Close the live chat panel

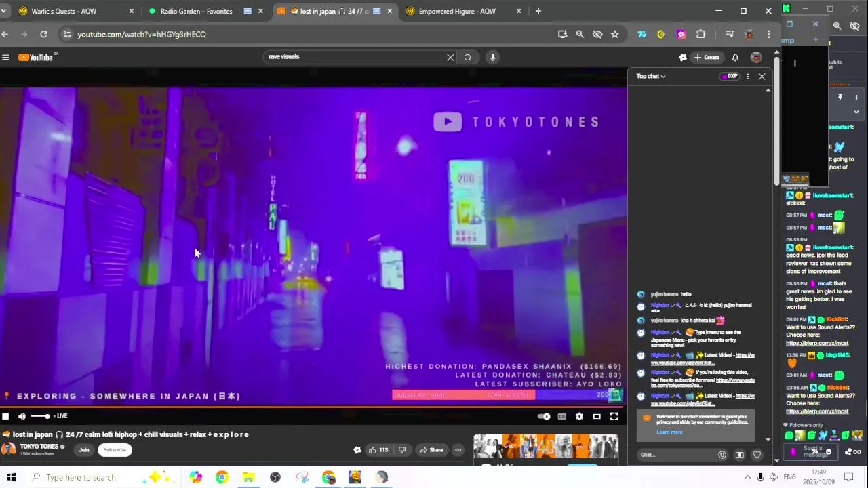click(762, 76)
